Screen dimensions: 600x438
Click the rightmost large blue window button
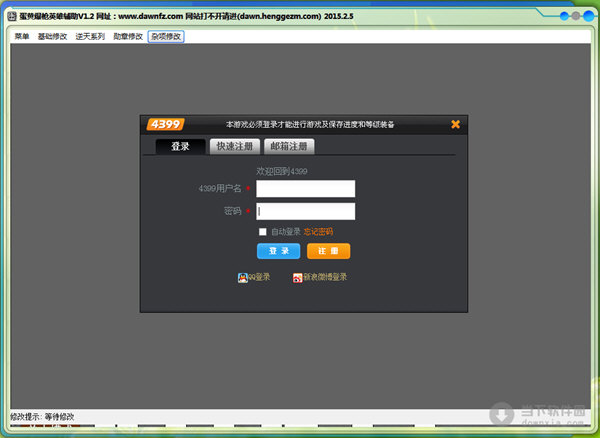tap(589, 16)
